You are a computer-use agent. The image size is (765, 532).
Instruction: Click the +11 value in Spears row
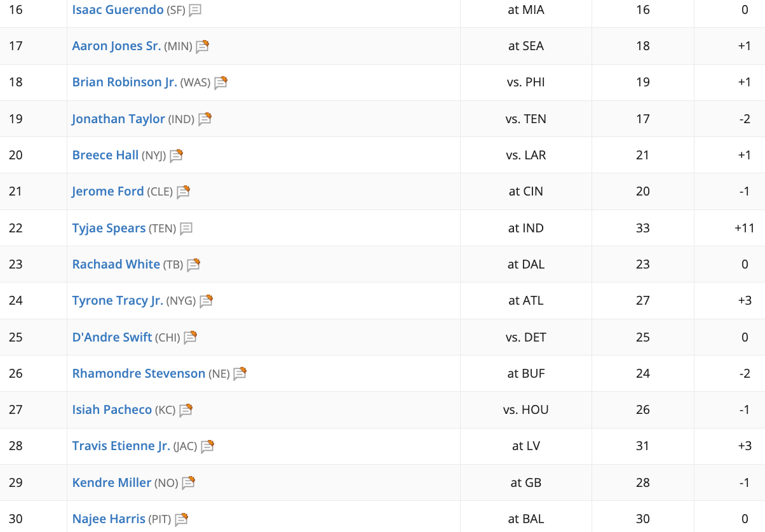744,228
